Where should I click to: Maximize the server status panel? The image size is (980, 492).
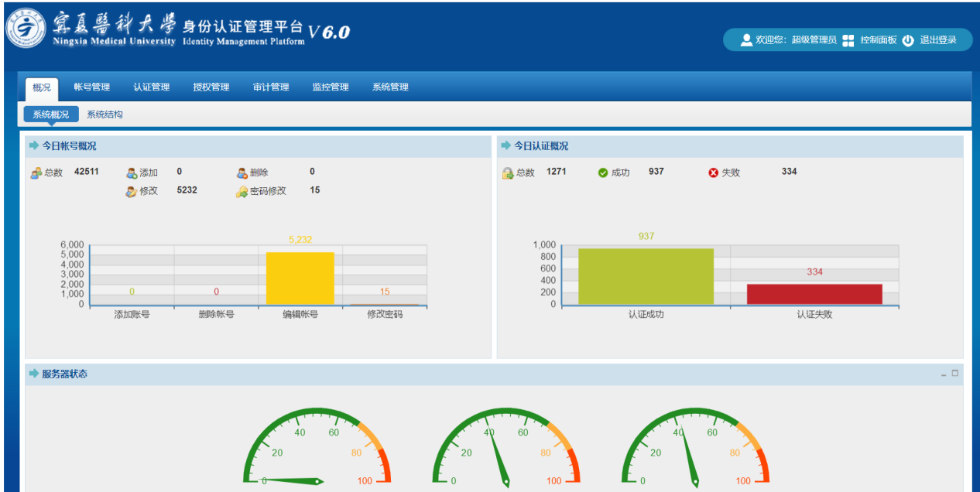[955, 374]
